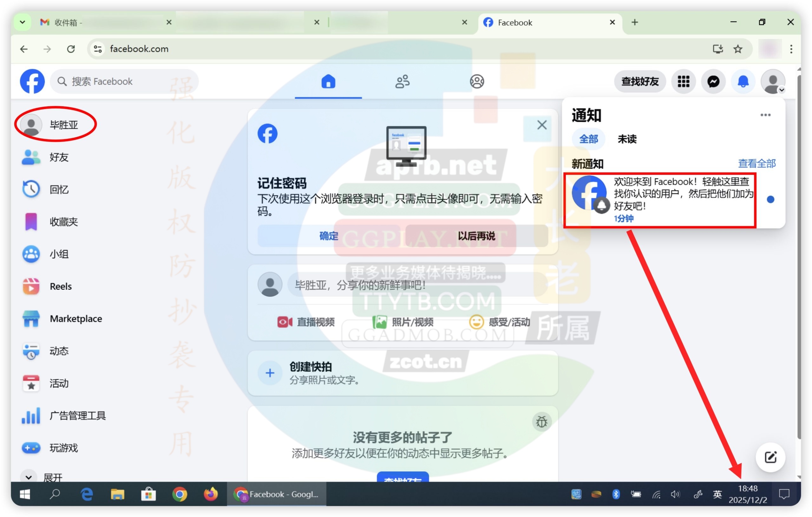Viewport: 812px width, 517px height.
Task: Open the apps grid menu icon
Action: coord(683,81)
